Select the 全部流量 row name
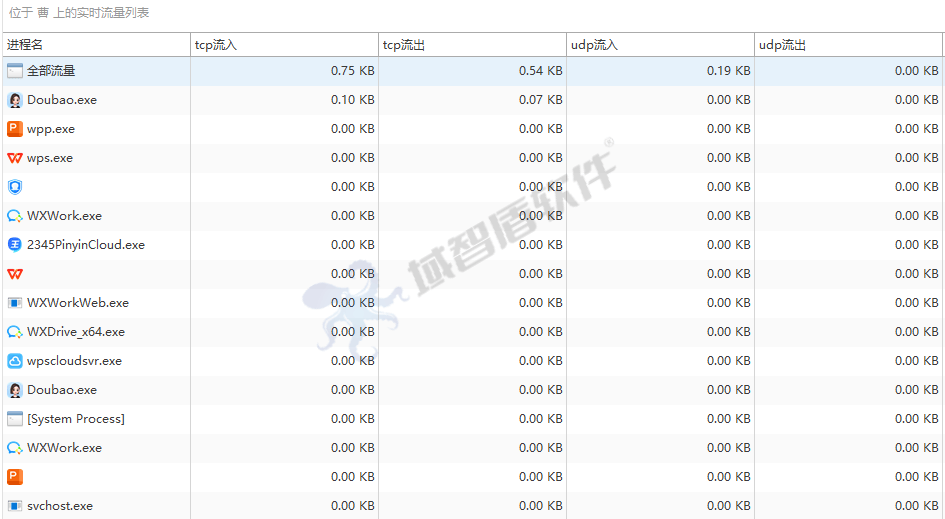This screenshot has height=519, width=945. [51, 71]
